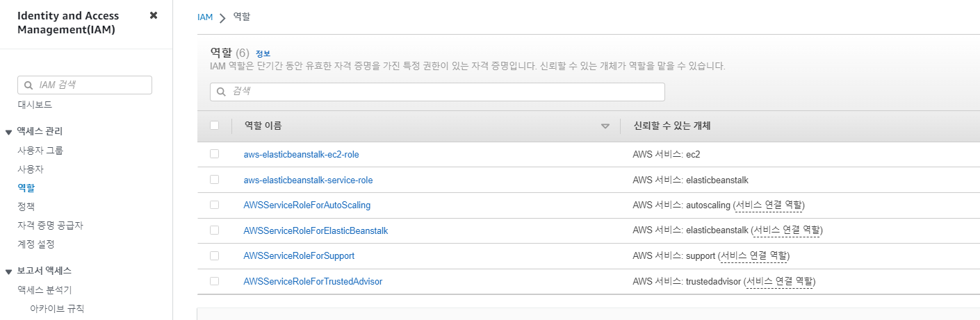Click the magnifier icon in the roles search field

(x=221, y=92)
